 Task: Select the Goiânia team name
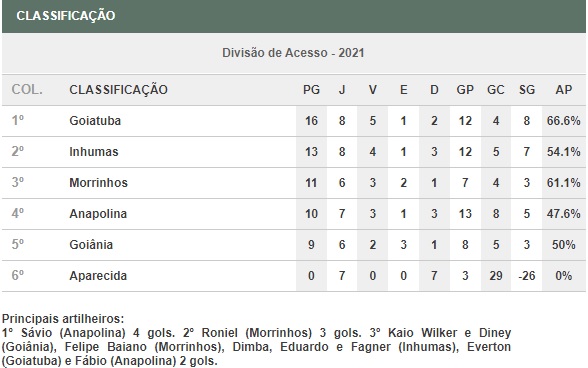(x=91, y=245)
